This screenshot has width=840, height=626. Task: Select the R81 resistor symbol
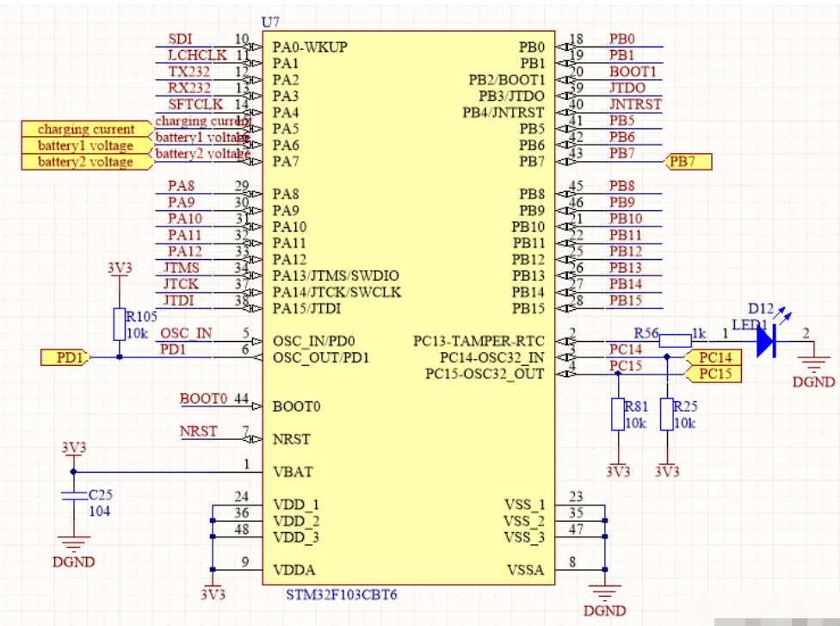(618, 414)
